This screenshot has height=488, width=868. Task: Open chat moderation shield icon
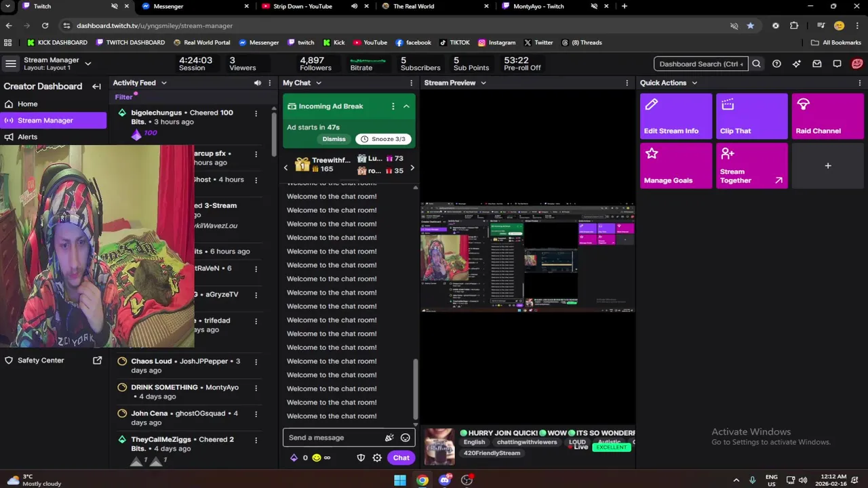tap(361, 457)
